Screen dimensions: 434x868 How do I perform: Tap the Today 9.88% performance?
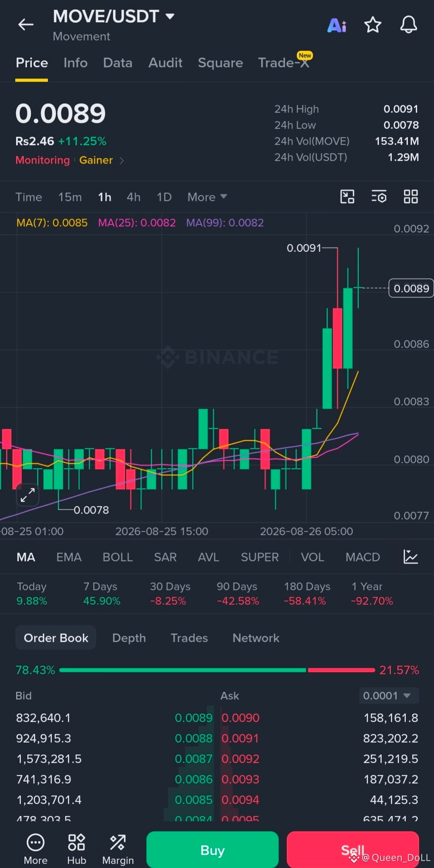coord(32,594)
